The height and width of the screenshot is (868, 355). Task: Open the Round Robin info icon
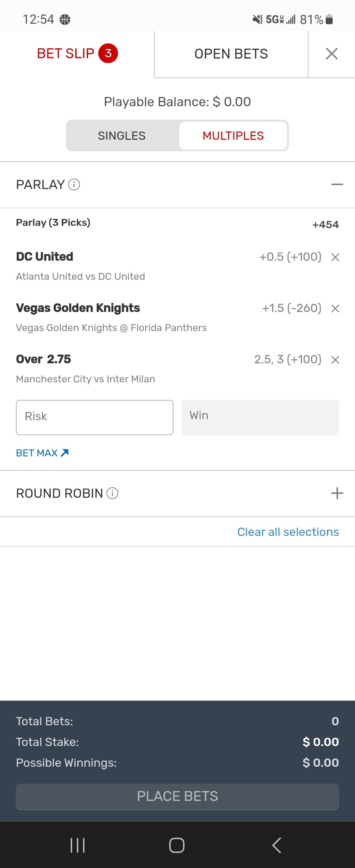[x=112, y=493]
